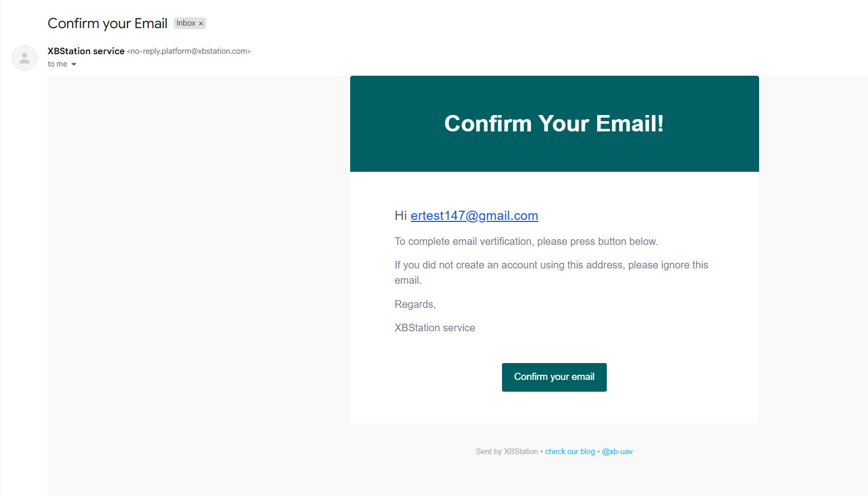This screenshot has width=868, height=496.
Task: Click the Inbox label tag
Action: click(186, 24)
